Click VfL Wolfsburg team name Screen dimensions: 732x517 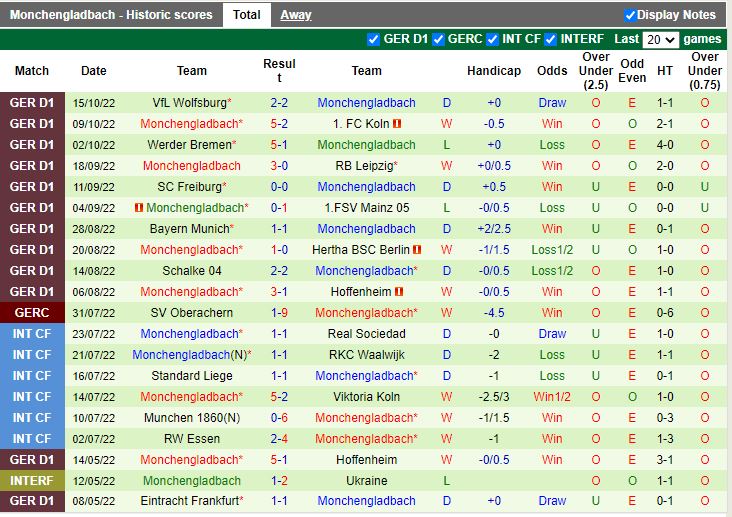pos(190,103)
